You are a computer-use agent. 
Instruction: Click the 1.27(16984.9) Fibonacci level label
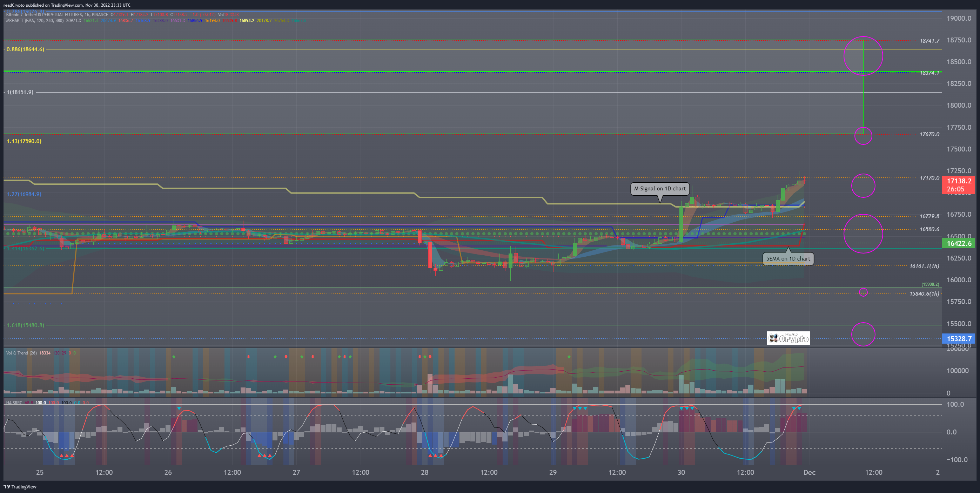point(24,194)
